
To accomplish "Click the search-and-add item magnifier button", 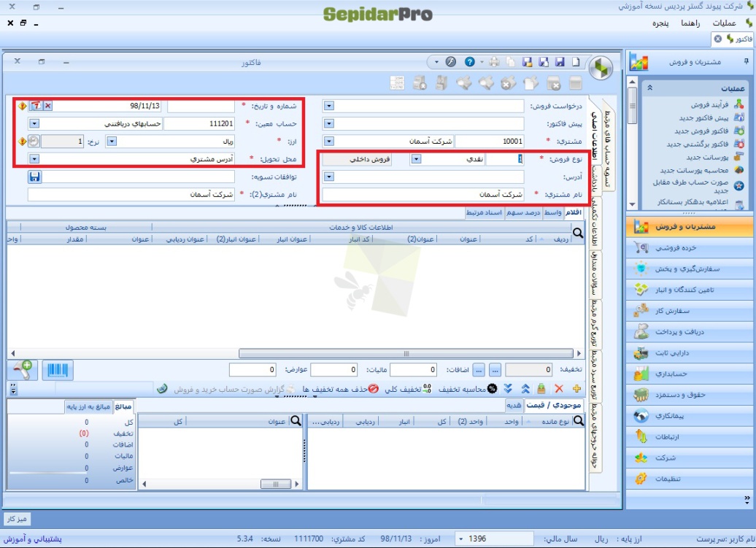I will pos(22,370).
